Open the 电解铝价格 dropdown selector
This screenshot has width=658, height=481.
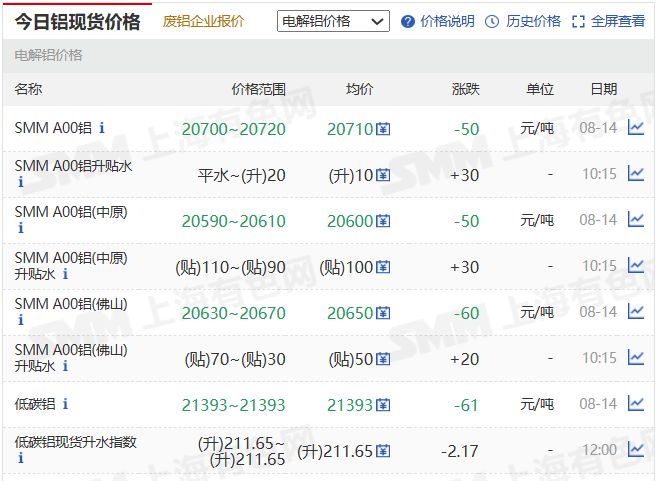pos(333,21)
